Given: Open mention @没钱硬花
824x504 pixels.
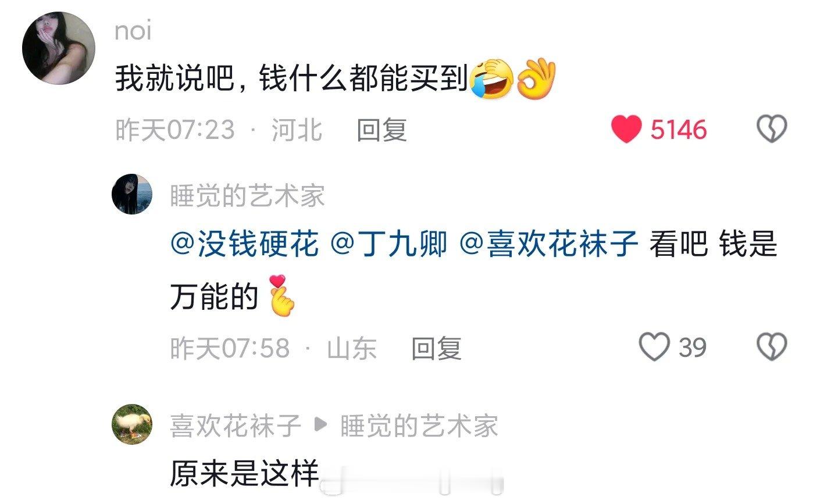Looking at the screenshot, I should [245, 244].
